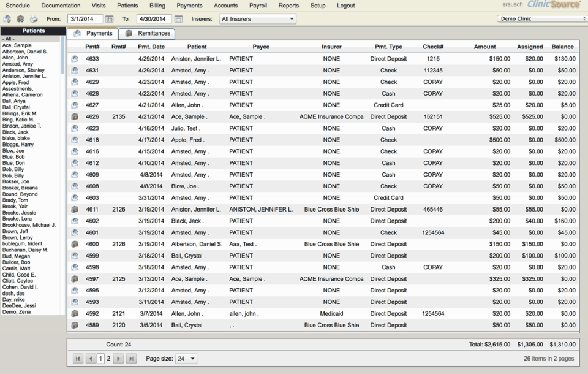Click the patients list scrollbar
This screenshot has width=588, height=374.
click(x=62, y=55)
